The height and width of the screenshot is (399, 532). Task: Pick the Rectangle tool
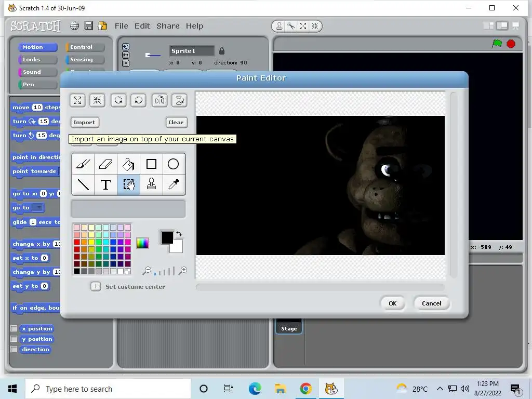[151, 164]
